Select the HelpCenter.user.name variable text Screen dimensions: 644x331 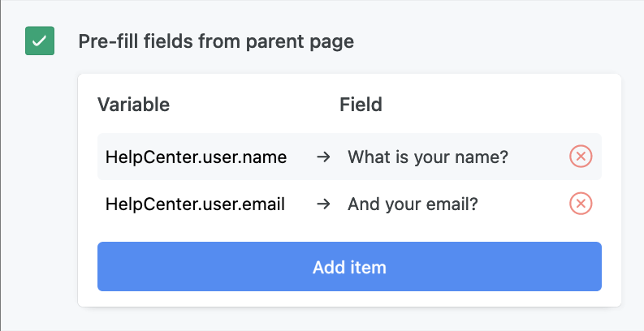click(196, 157)
